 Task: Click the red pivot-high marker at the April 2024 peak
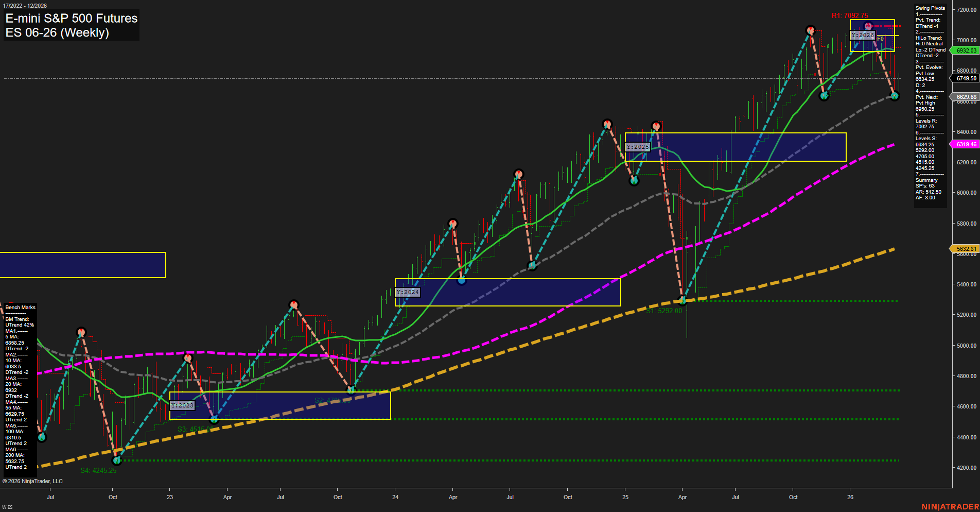[x=453, y=223]
